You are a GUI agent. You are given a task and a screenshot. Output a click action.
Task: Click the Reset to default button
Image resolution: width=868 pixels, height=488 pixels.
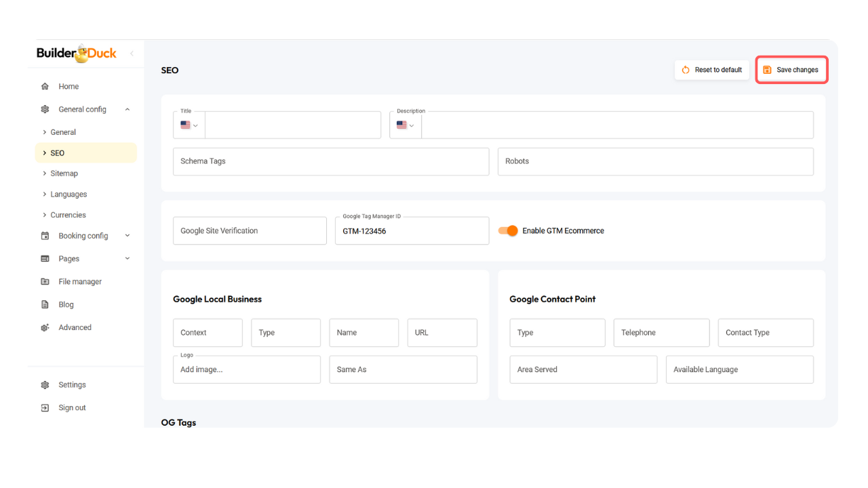tap(711, 70)
